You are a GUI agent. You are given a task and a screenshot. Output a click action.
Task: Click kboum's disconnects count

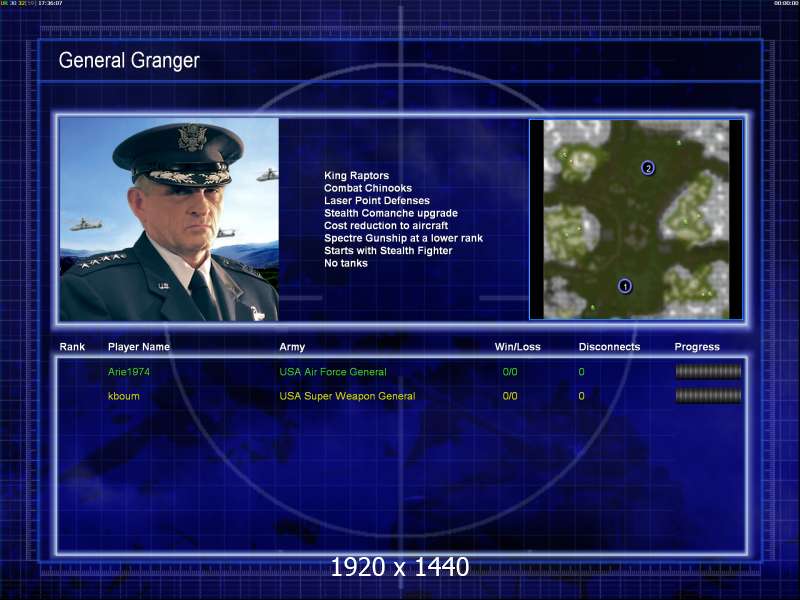point(581,396)
